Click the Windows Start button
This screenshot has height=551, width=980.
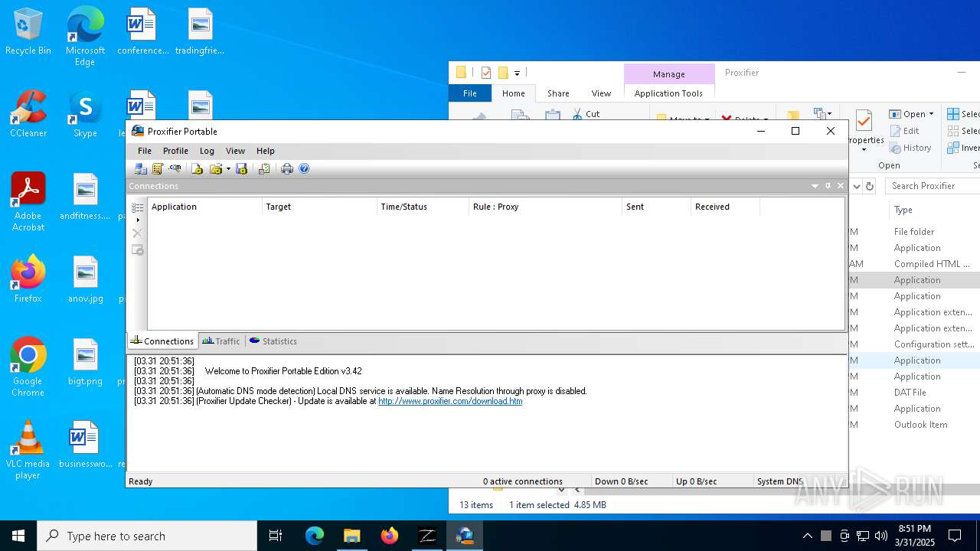18,536
